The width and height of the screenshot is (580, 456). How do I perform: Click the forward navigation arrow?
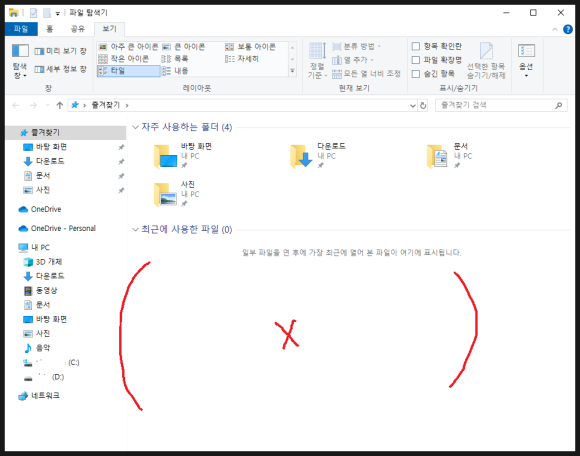(x=33, y=105)
